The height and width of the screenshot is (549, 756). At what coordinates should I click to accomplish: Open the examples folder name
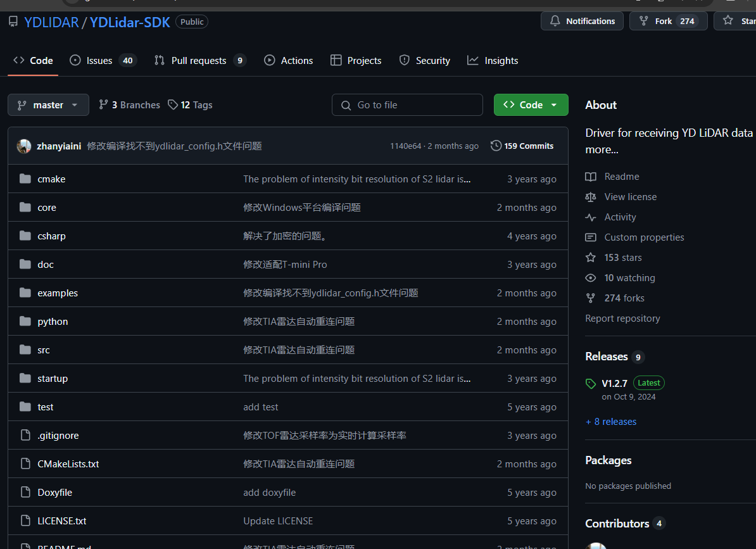(x=58, y=293)
